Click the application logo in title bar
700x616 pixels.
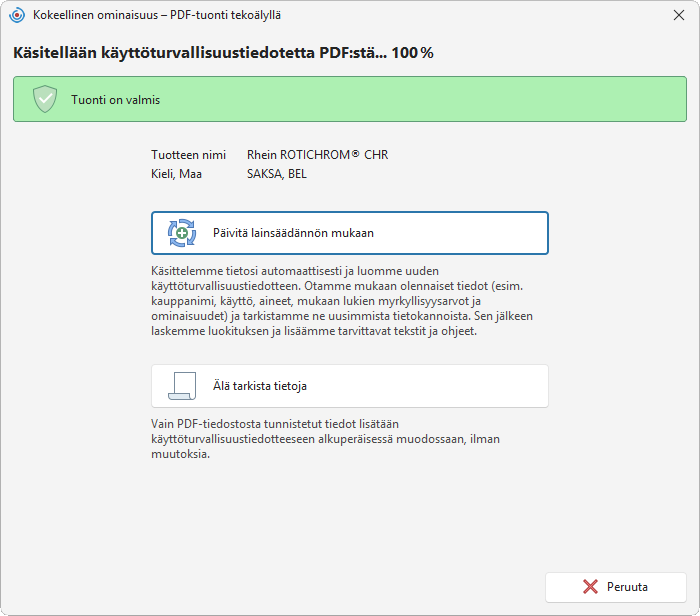(17, 15)
